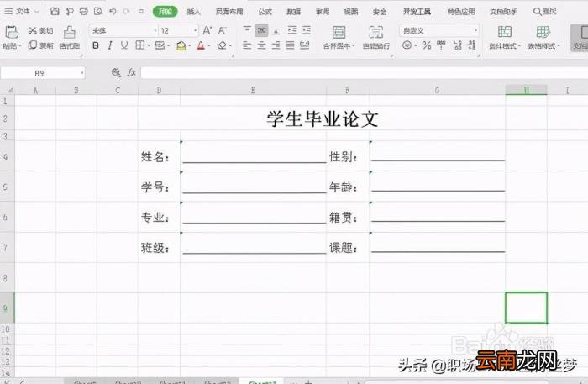The height and width of the screenshot is (384, 588).
Task: Switch to the 开发工具 Developer tab
Action: [x=417, y=12]
